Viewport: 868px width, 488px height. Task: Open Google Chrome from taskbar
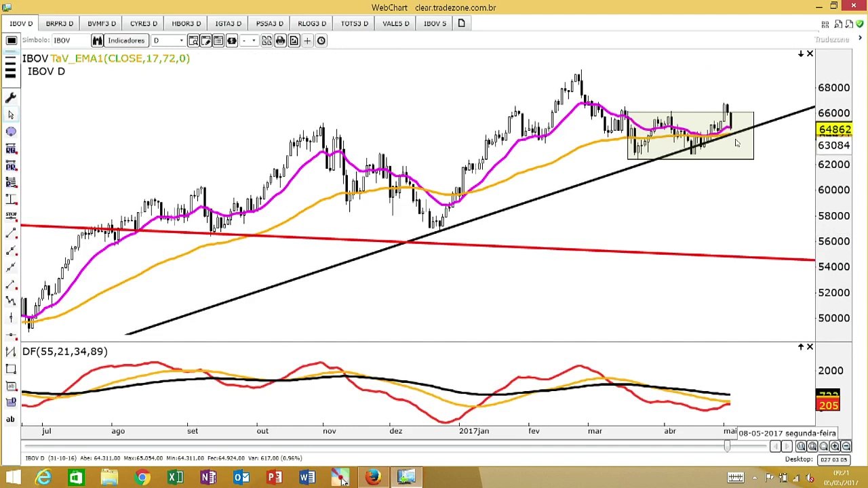click(x=142, y=478)
